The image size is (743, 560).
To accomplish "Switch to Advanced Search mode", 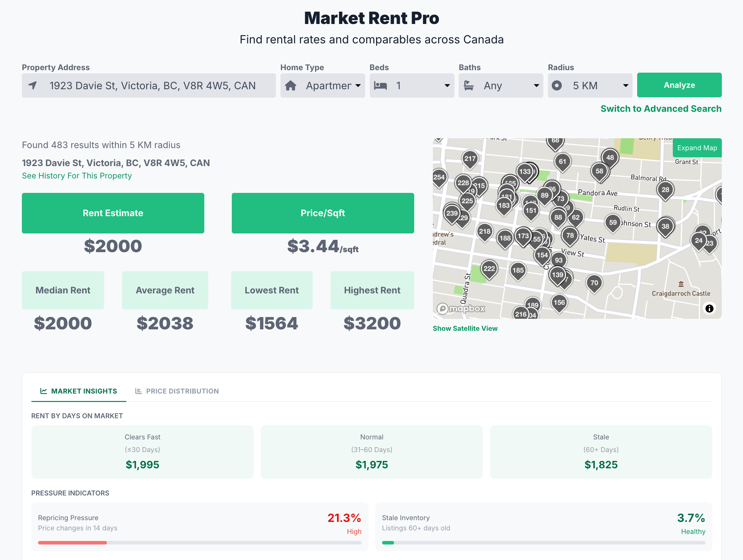I will (661, 109).
